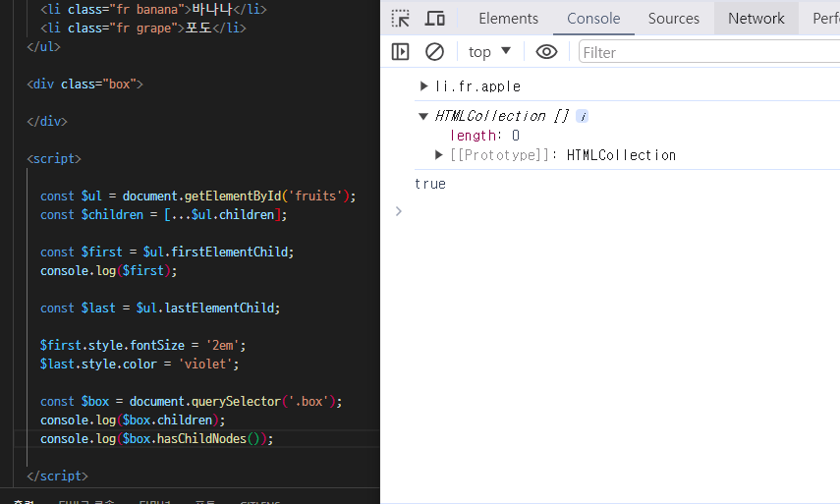840x504 pixels.
Task: Click the li with class fr grape
Action: click(x=143, y=28)
